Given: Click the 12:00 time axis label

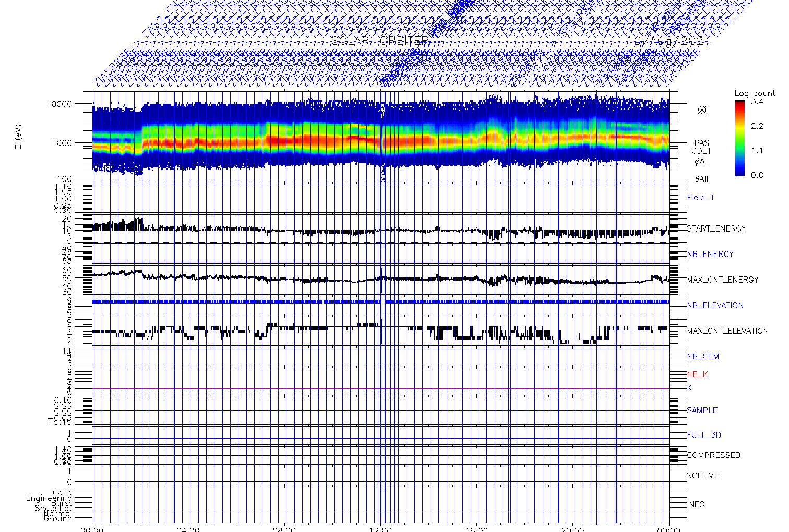Looking at the screenshot, I should tap(380, 529).
